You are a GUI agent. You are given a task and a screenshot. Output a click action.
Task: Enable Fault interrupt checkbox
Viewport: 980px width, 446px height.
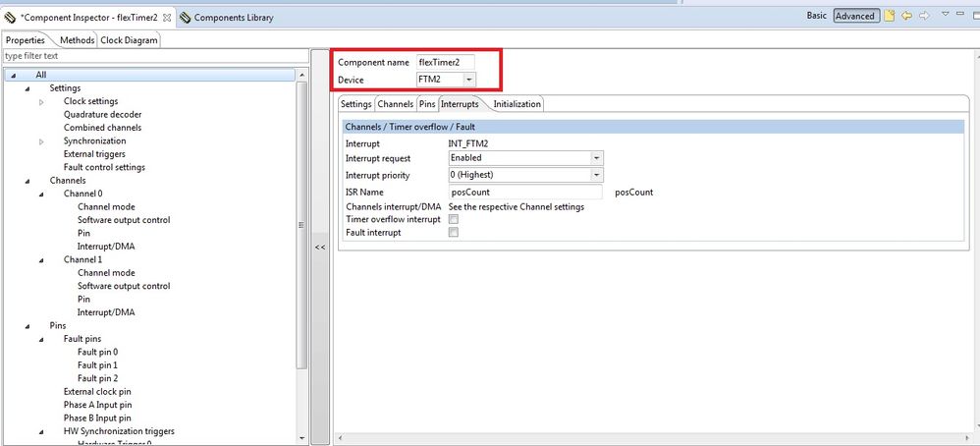454,232
